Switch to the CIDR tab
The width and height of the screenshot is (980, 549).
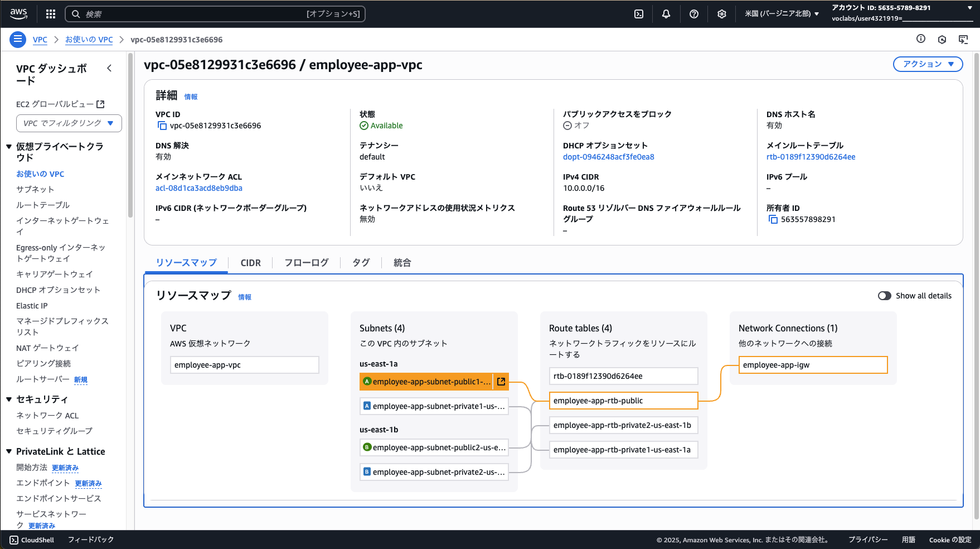(251, 263)
